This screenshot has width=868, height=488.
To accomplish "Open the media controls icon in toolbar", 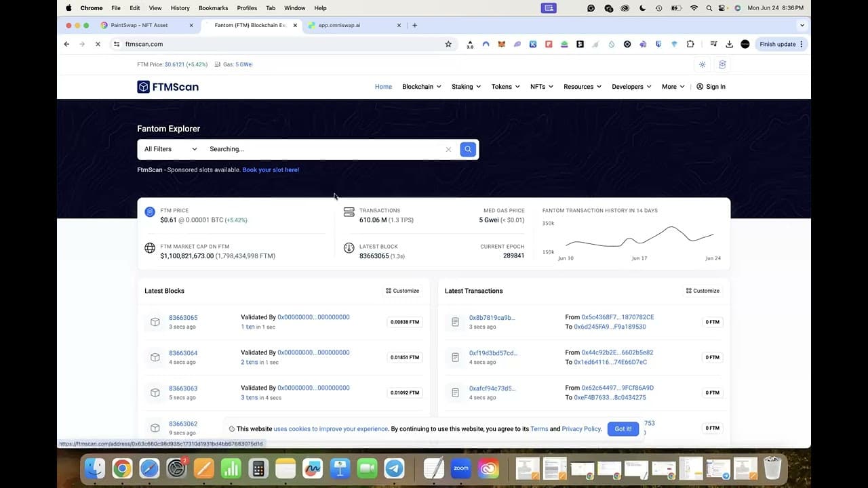I will (713, 44).
